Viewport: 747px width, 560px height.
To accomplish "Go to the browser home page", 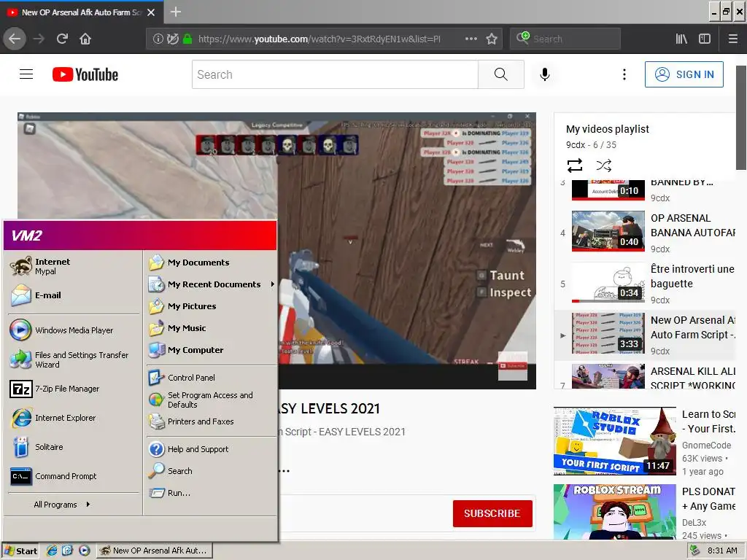I will click(85, 39).
